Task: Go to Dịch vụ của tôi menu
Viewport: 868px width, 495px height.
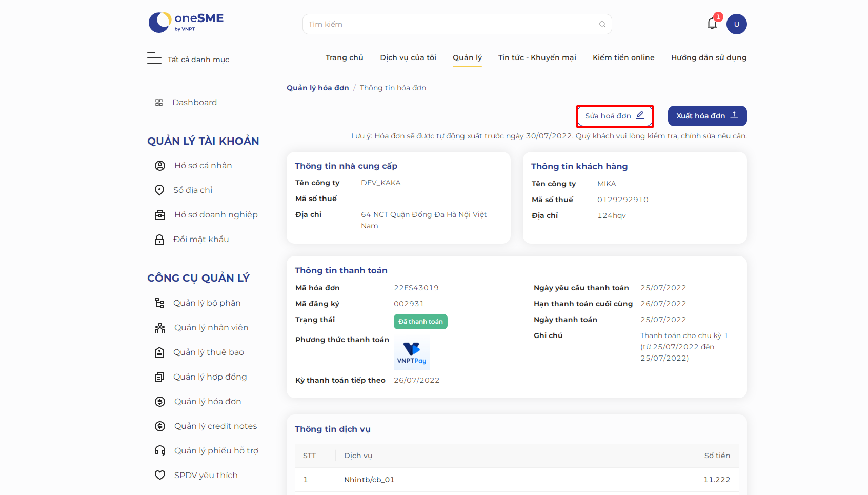Action: [x=408, y=57]
